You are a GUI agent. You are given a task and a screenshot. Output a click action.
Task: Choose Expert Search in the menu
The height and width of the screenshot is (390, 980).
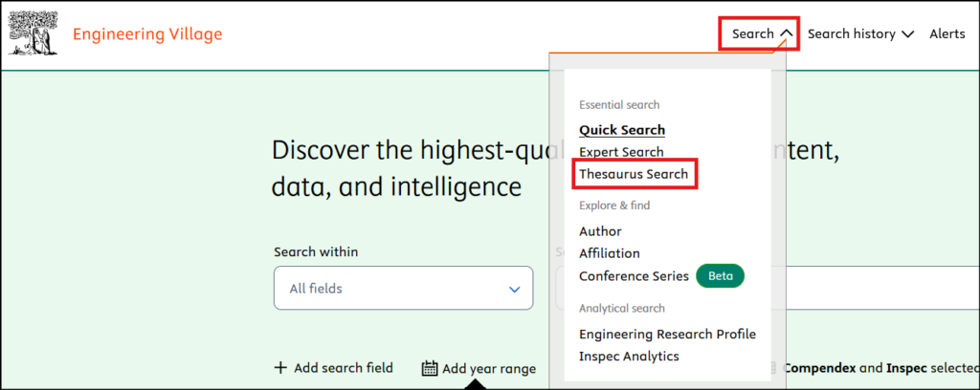pos(621,152)
